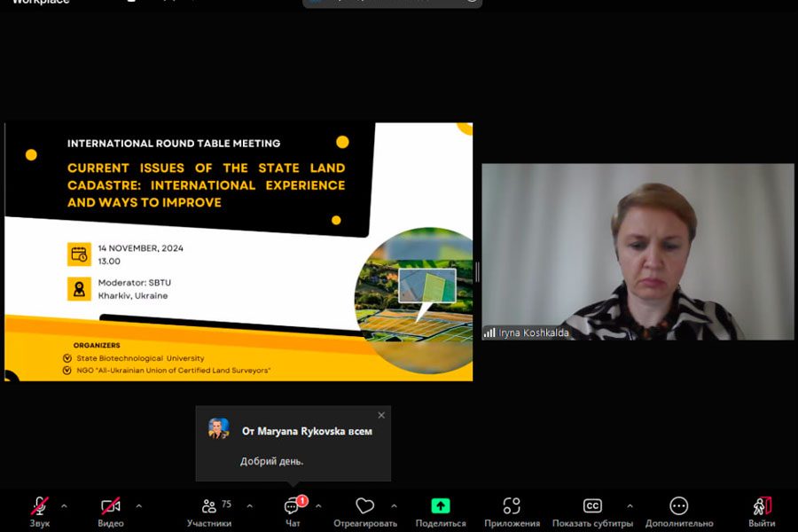Click the calendar icon on the slide
The width and height of the screenshot is (798, 532).
click(x=80, y=254)
